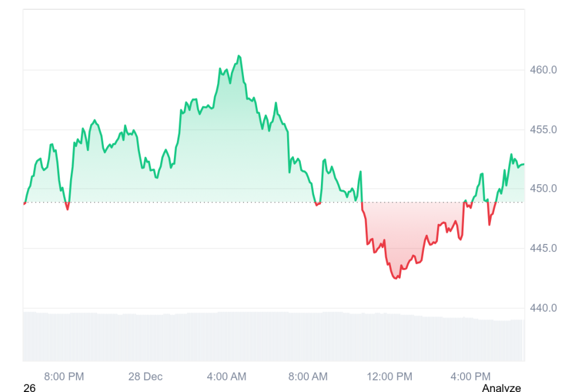Click the 4:00 PM time axis label
The width and height of the screenshot is (588, 392).
click(471, 377)
